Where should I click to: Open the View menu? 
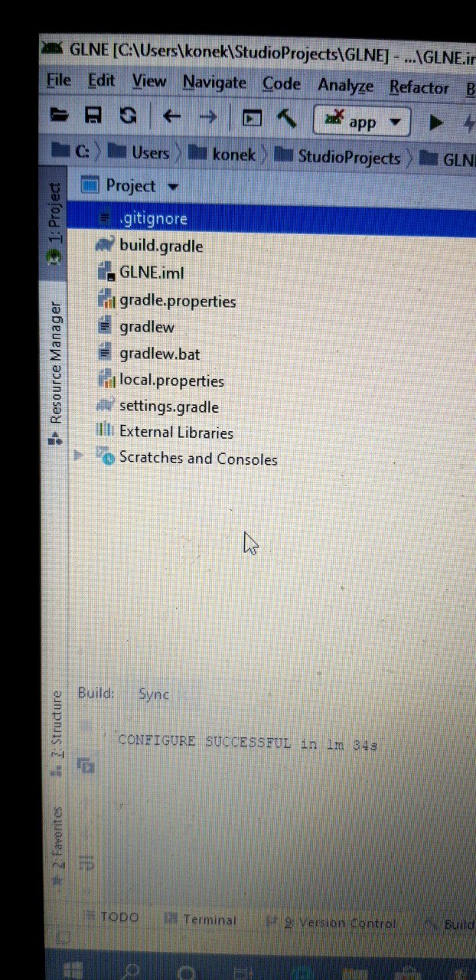[148, 81]
